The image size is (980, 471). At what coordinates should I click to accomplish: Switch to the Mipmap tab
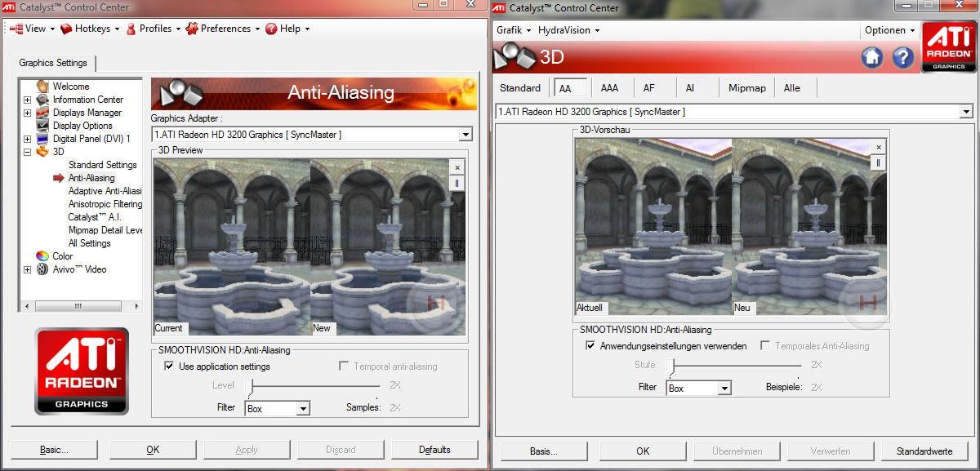click(x=747, y=88)
